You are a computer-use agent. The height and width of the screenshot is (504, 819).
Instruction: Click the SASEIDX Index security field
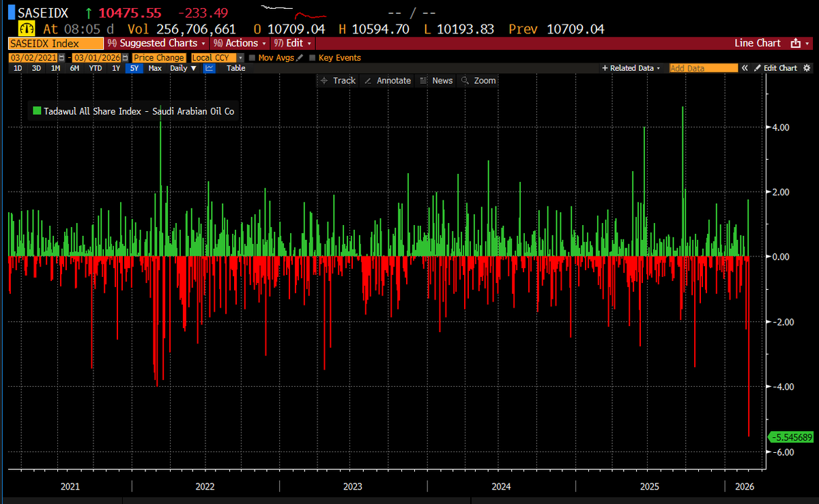(56, 43)
